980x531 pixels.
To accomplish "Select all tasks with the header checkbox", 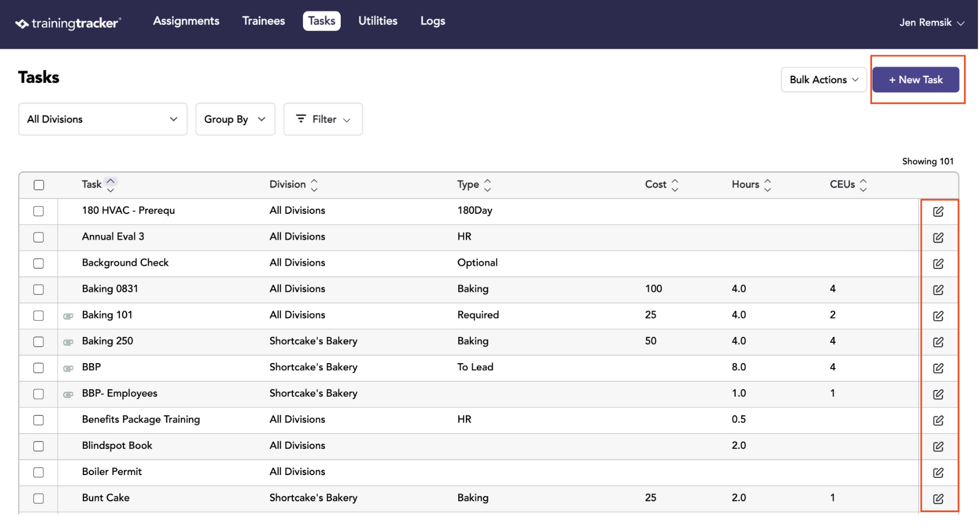I will click(38, 185).
